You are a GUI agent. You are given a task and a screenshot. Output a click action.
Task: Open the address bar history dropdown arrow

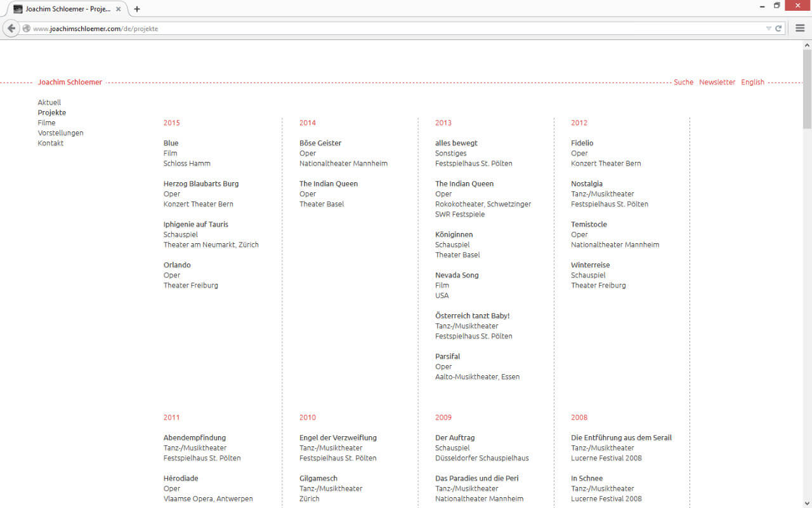click(769, 29)
